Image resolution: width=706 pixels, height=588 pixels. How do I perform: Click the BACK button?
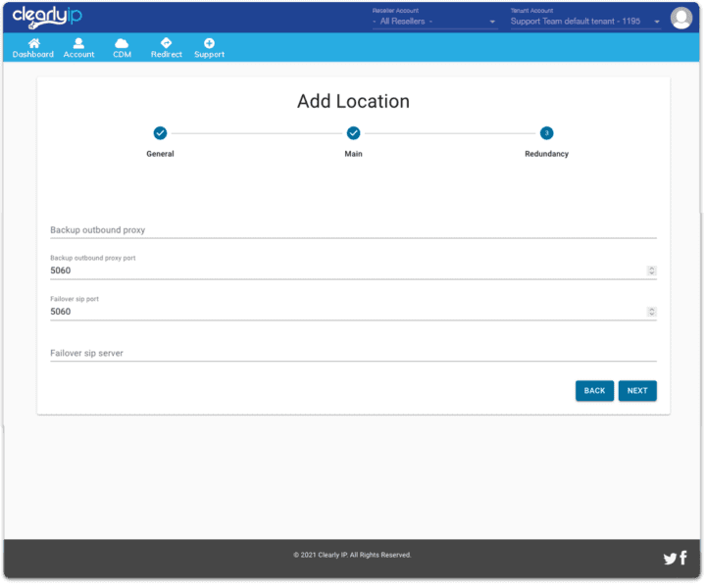594,390
